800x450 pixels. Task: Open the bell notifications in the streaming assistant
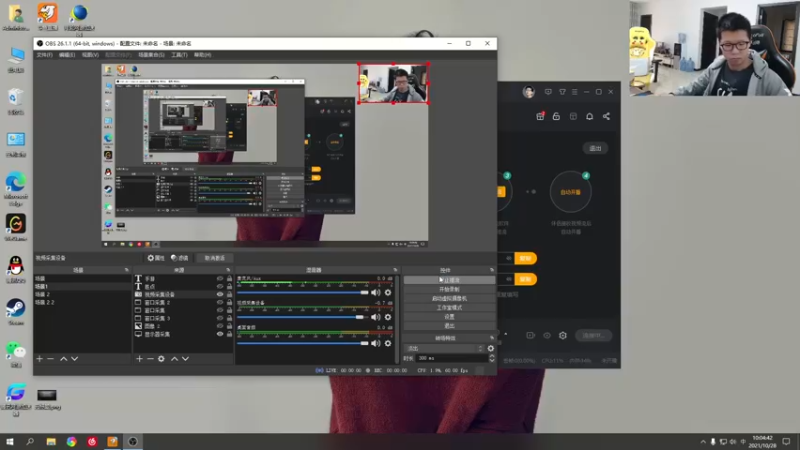[x=589, y=116]
